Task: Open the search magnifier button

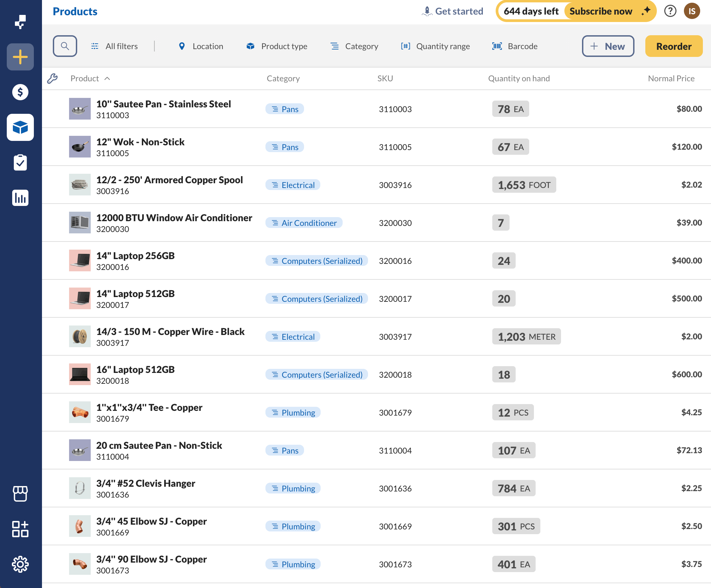Action: click(x=65, y=46)
